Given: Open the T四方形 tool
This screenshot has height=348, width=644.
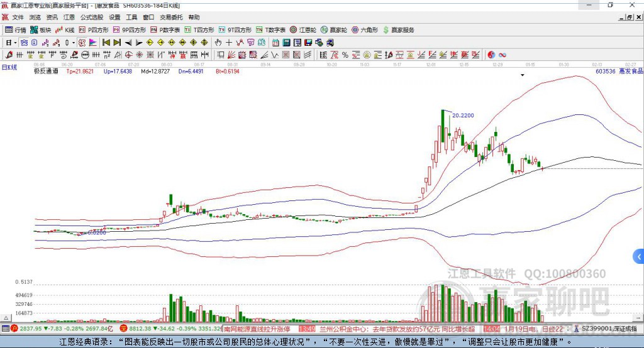Looking at the screenshot, I should [x=199, y=30].
